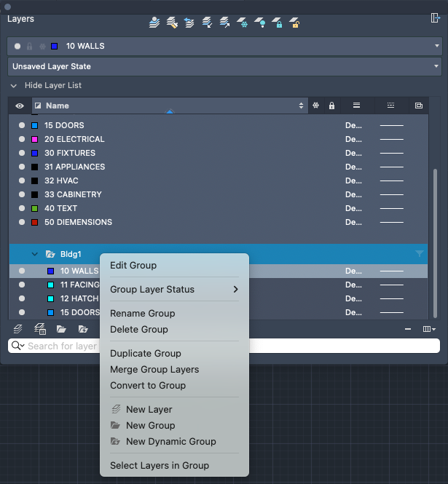Click the Unisolate Layer icon

point(224,23)
